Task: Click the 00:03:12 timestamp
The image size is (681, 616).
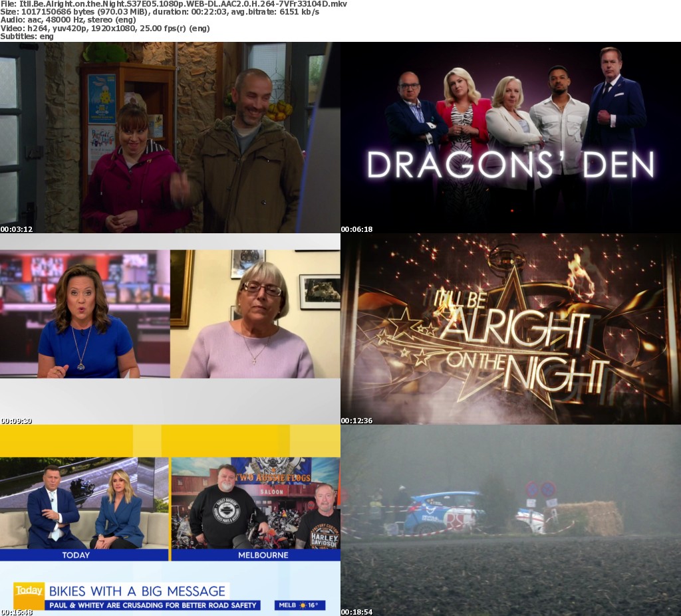Action: coord(17,229)
